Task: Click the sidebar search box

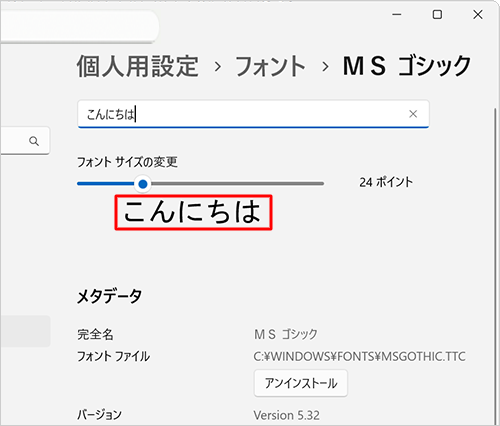Action: pyautogui.click(x=25, y=141)
